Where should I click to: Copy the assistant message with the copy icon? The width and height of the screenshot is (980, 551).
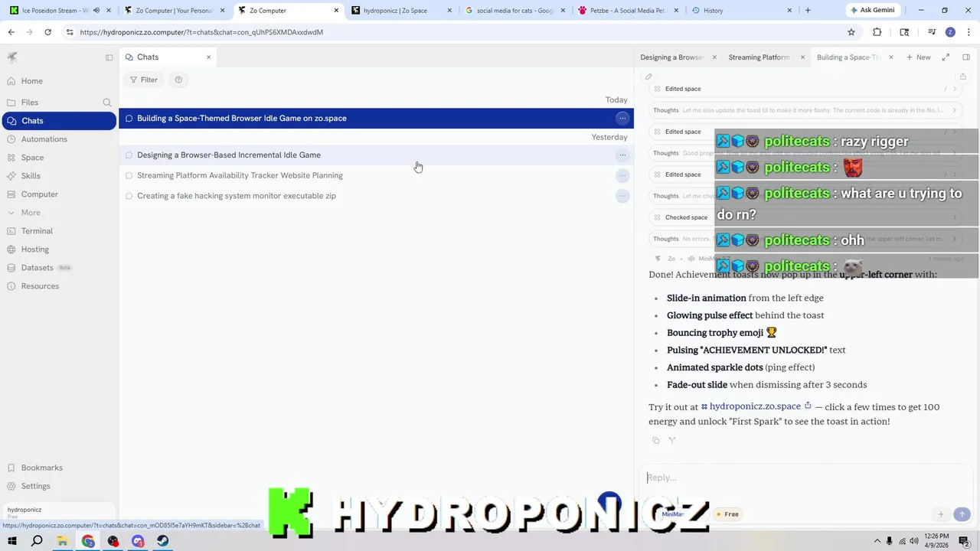point(655,441)
